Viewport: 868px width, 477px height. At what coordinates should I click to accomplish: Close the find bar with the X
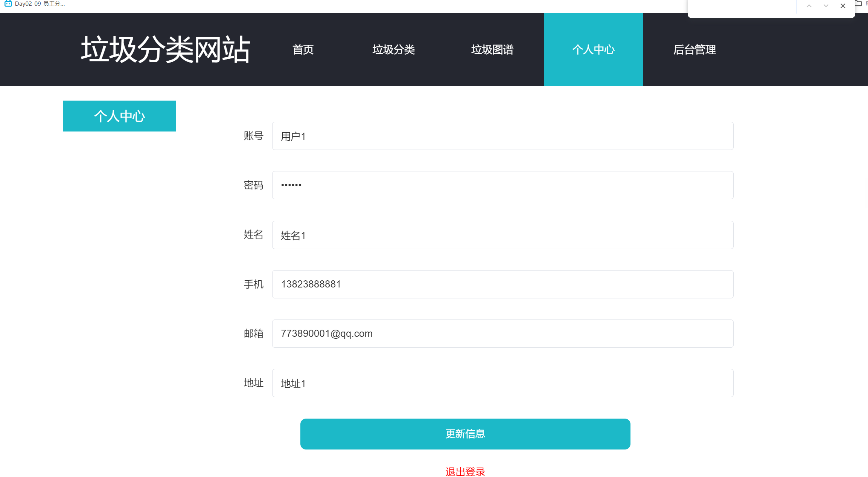[x=843, y=6]
